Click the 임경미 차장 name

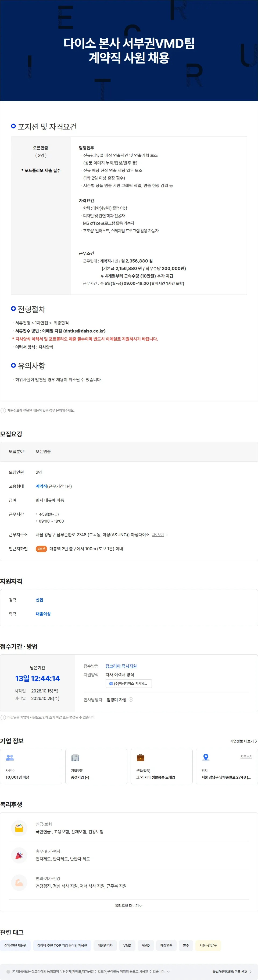[117, 699]
